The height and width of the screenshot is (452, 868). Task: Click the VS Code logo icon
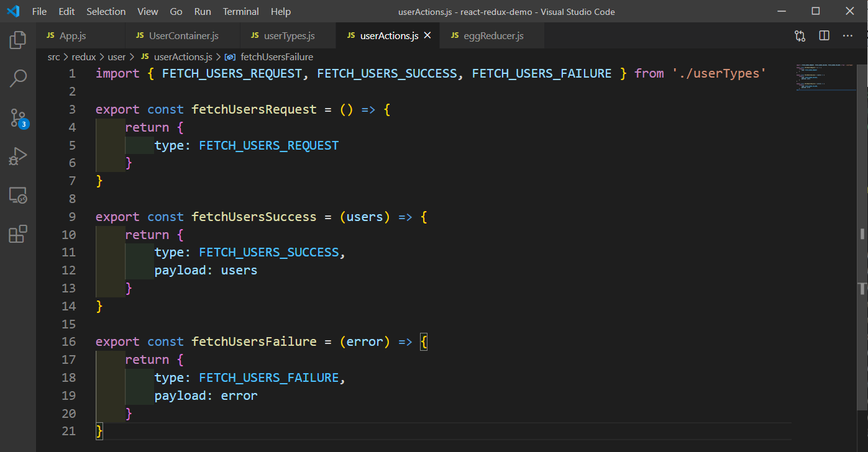pyautogui.click(x=12, y=11)
